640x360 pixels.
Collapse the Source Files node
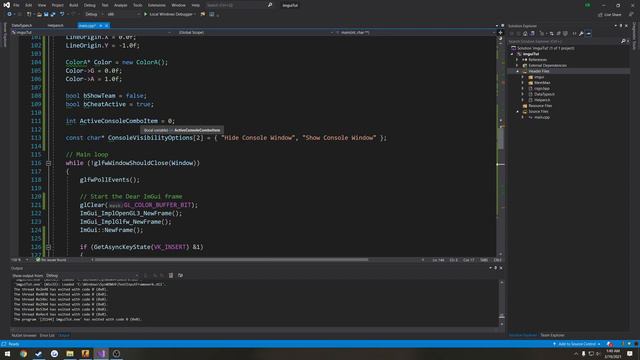pyautogui.click(x=517, y=111)
